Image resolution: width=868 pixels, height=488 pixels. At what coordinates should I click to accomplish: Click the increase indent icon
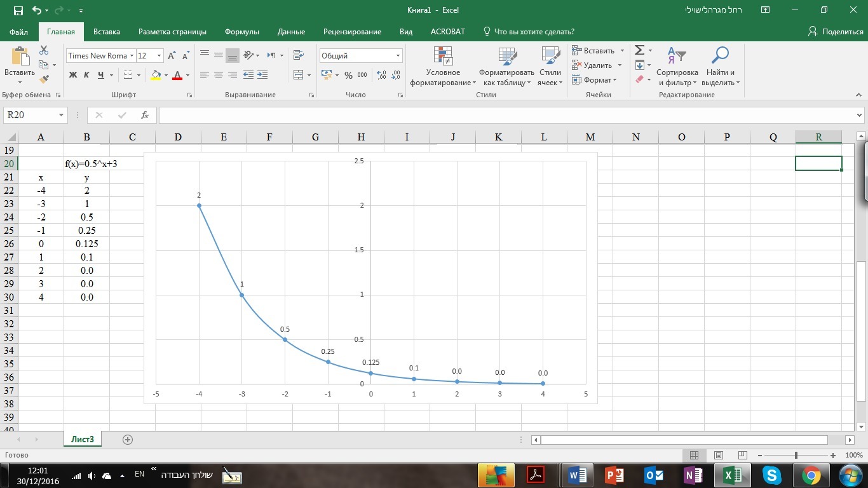[262, 75]
